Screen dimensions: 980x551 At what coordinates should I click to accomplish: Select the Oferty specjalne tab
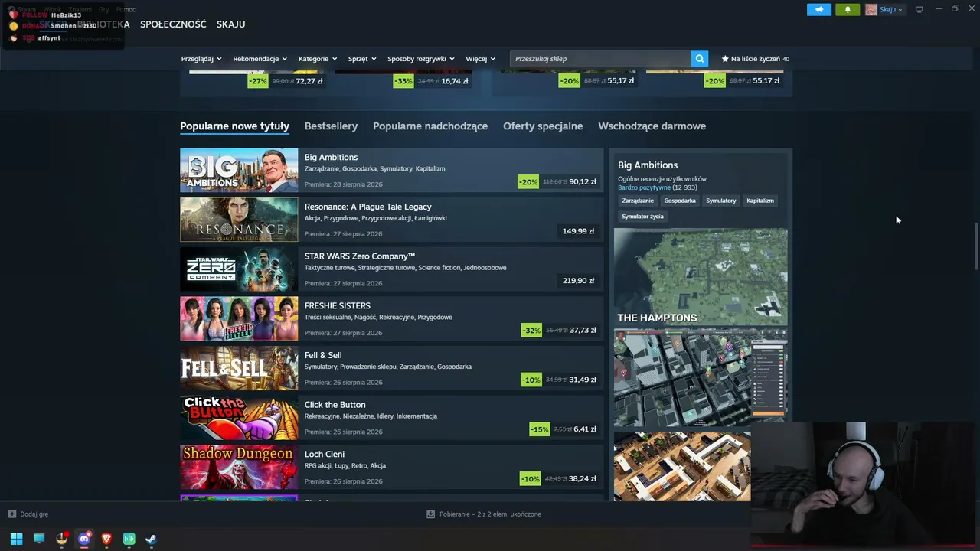[543, 126]
